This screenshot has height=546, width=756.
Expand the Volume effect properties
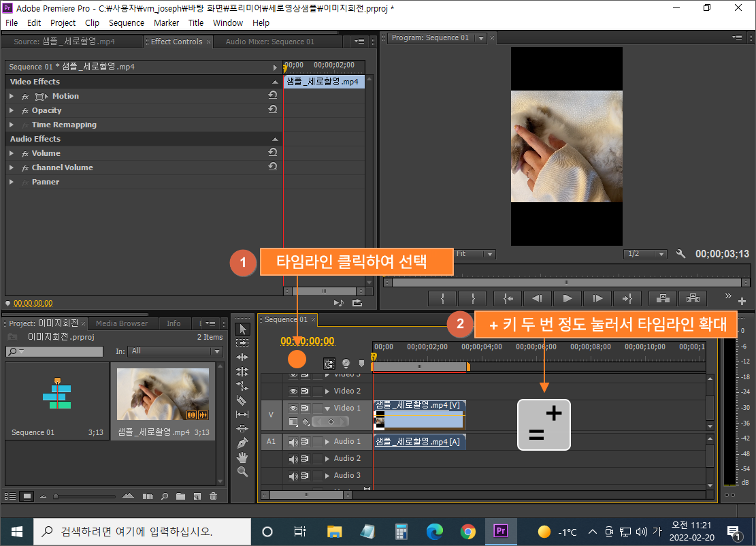tap(12, 153)
